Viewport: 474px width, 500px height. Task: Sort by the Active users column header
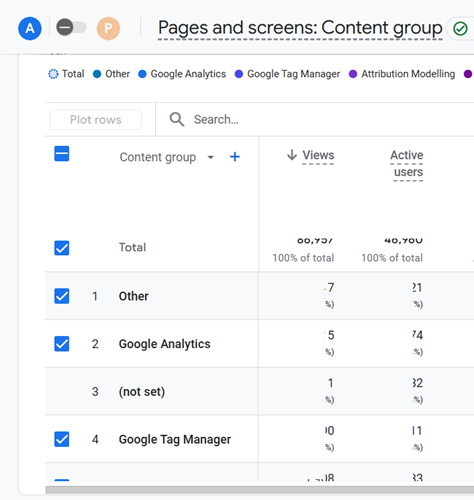407,164
